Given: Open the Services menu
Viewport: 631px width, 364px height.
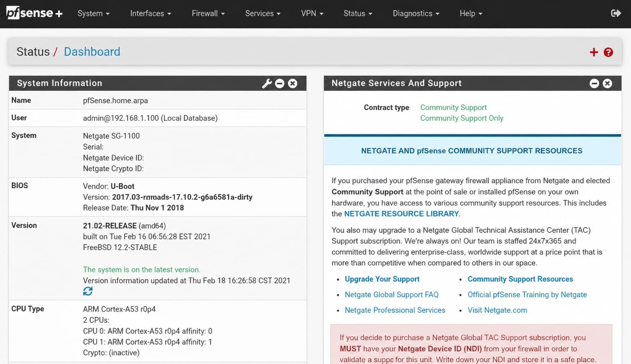Looking at the screenshot, I should click(x=263, y=13).
